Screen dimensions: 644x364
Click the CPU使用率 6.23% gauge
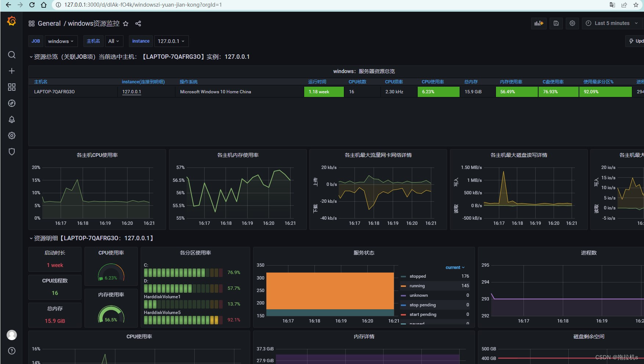(111, 273)
